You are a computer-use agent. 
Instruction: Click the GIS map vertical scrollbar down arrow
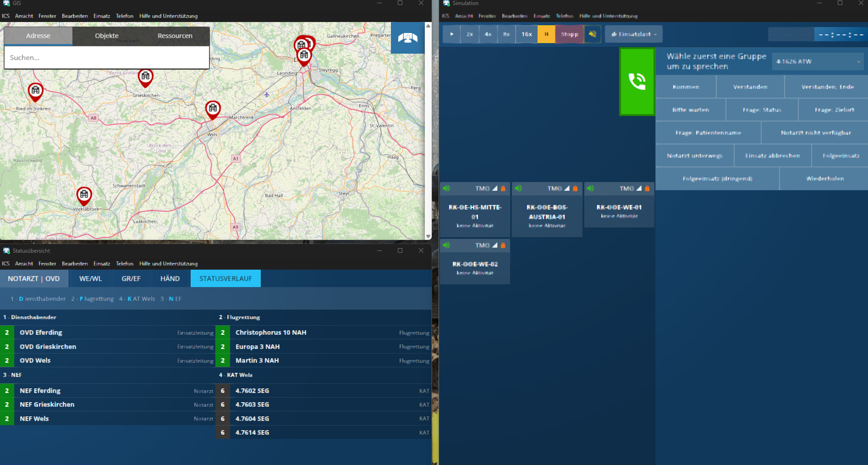[428, 236]
